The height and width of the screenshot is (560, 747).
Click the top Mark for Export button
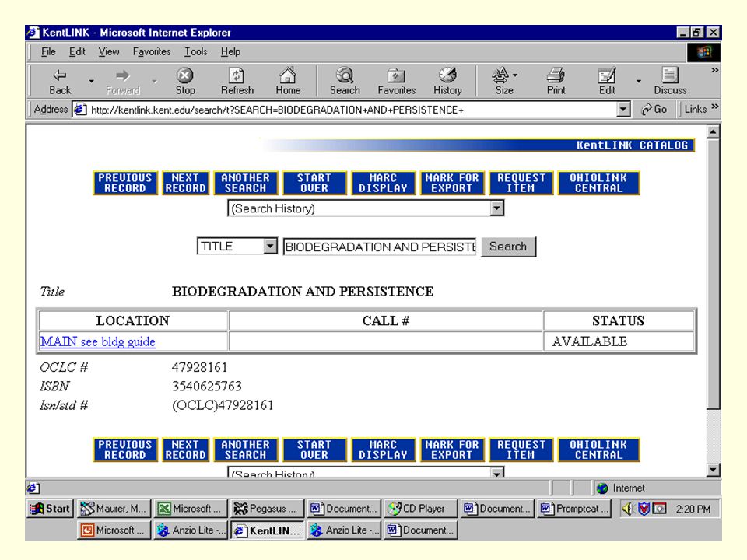point(452,183)
